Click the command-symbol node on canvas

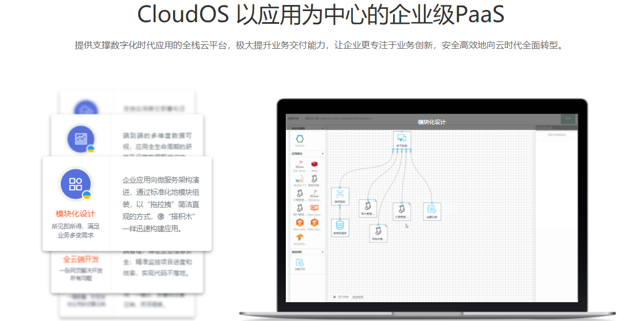(x=340, y=196)
